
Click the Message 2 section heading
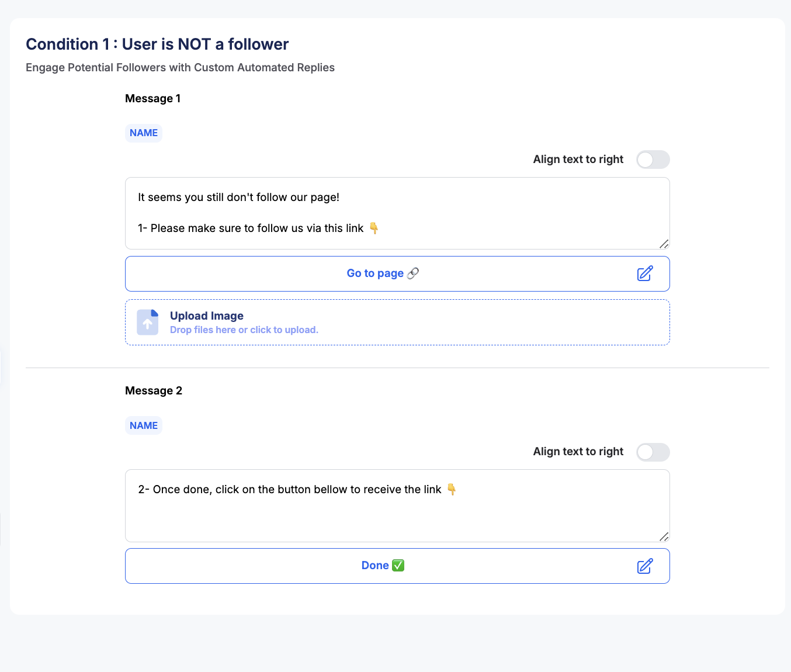pyautogui.click(x=154, y=390)
